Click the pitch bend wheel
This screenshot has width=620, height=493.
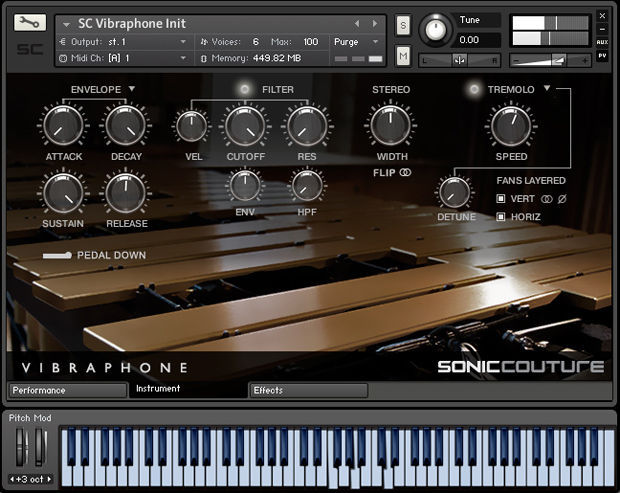(x=22, y=448)
